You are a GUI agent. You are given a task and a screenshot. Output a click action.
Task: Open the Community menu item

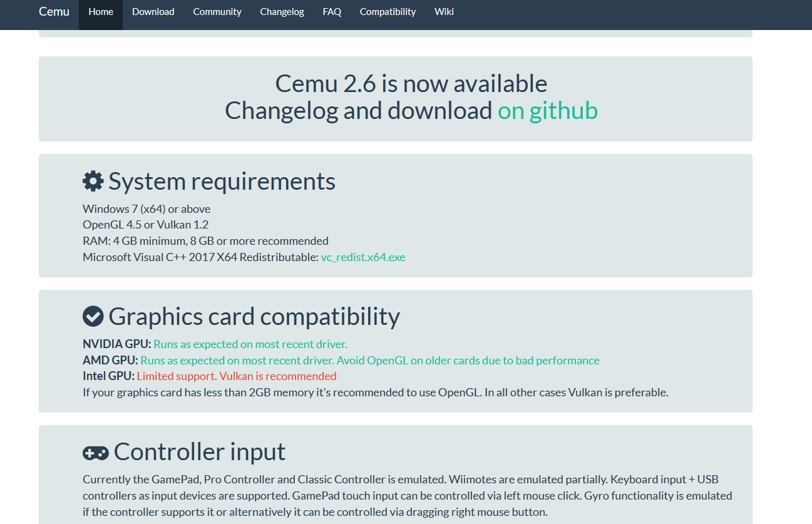click(x=217, y=12)
